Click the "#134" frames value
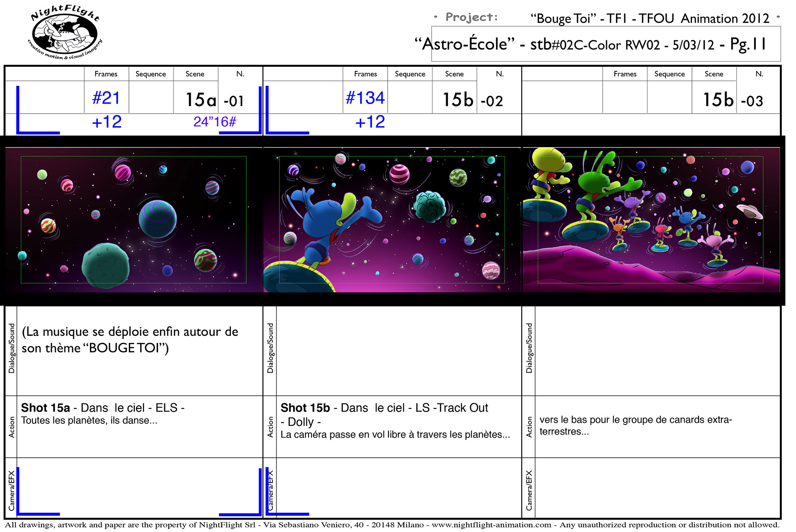 pyautogui.click(x=365, y=98)
